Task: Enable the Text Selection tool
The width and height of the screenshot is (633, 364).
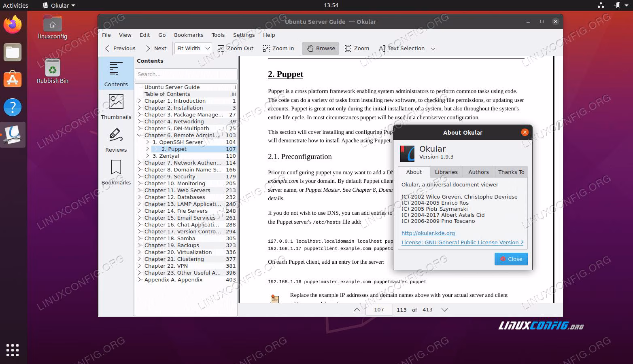Action: point(402,49)
